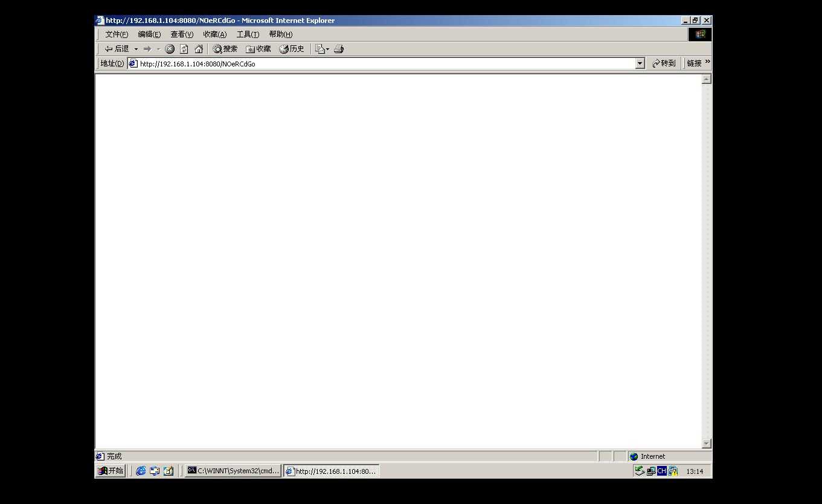The height and width of the screenshot is (504, 822).
Task: Switch to the cmd.exe taskbar window
Action: [x=233, y=471]
